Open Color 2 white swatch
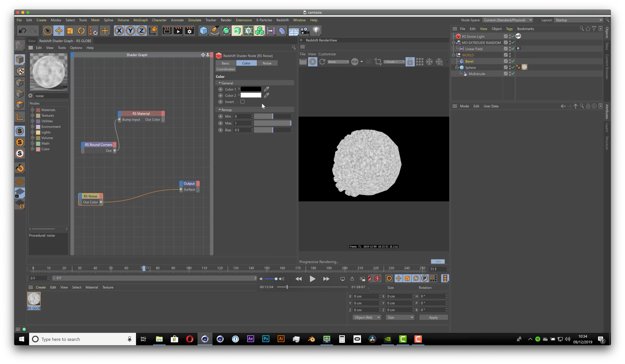The image size is (625, 364). 251,95
